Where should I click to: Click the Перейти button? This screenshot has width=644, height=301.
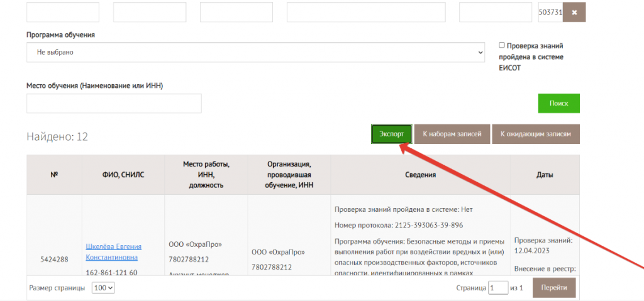pos(554,288)
